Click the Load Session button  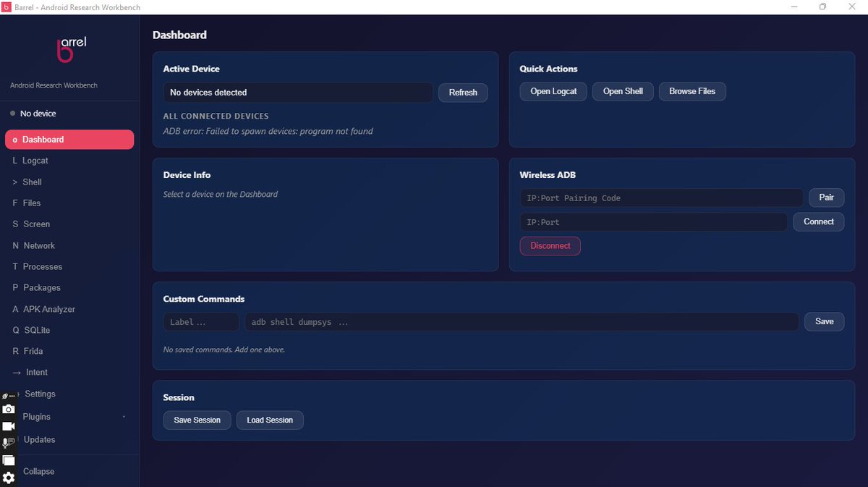[270, 420]
